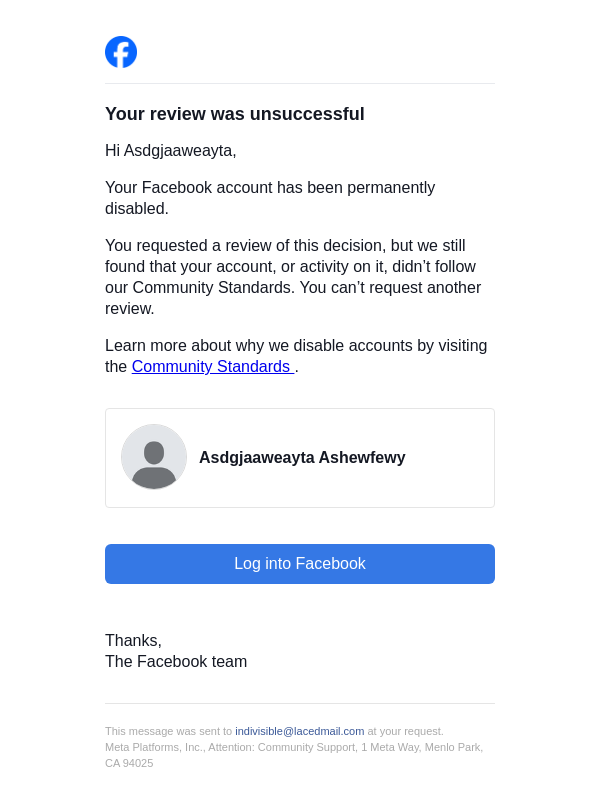Screen dimensions: 600x809
Task: Click 'This message was sent to' footer text
Action: tap(168, 731)
